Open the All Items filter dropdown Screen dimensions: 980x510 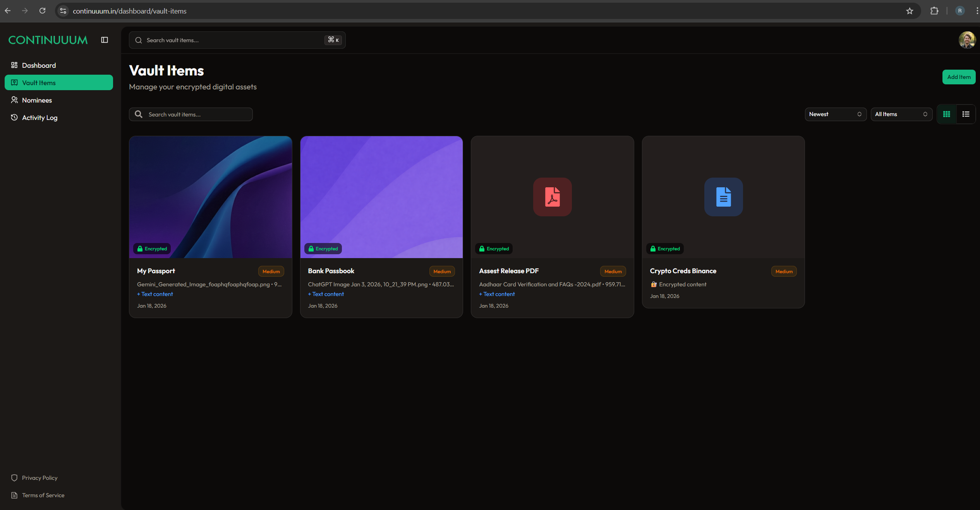click(901, 114)
